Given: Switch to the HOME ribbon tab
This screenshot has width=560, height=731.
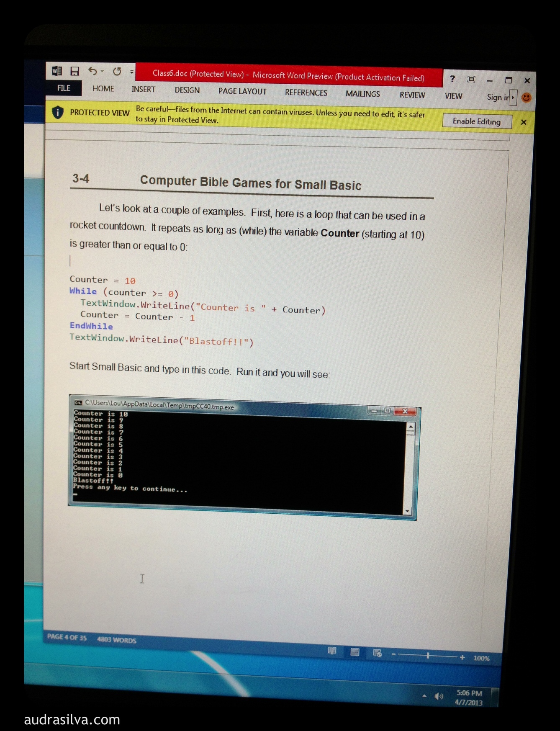Looking at the screenshot, I should 103,89.
